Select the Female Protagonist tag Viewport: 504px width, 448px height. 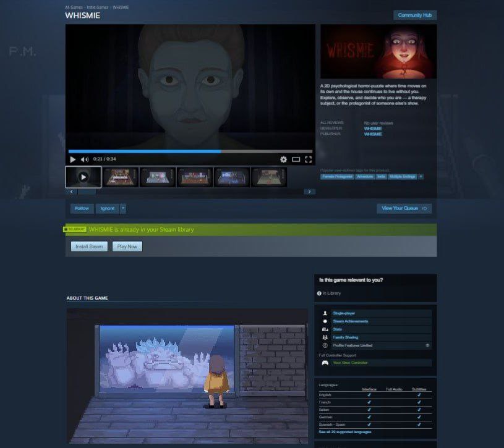[337, 177]
